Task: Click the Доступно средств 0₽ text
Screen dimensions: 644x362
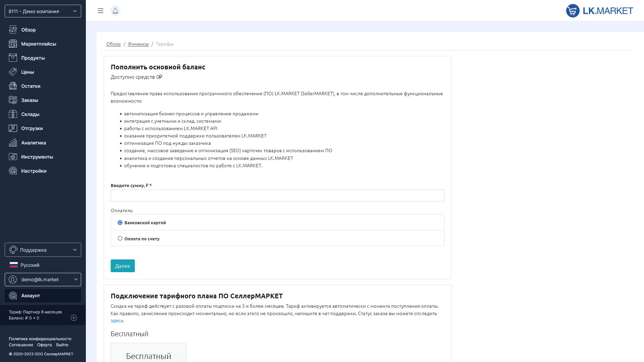Action: pyautogui.click(x=137, y=77)
